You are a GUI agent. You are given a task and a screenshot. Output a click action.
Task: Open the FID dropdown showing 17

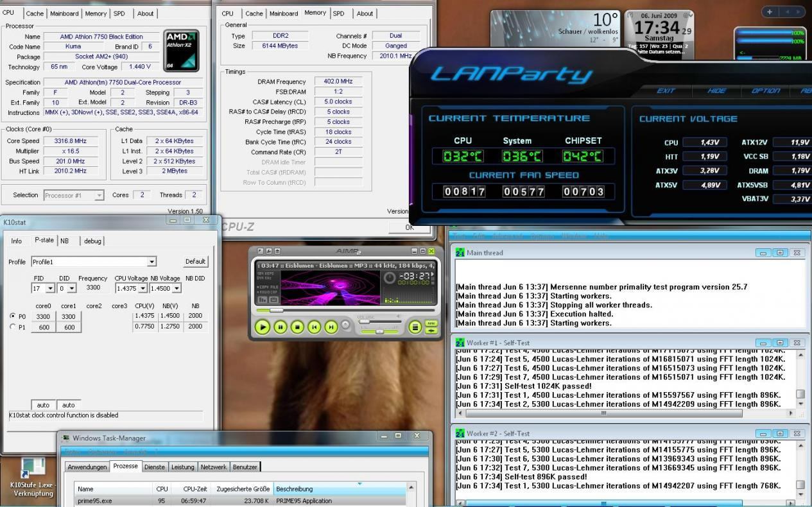[51, 289]
